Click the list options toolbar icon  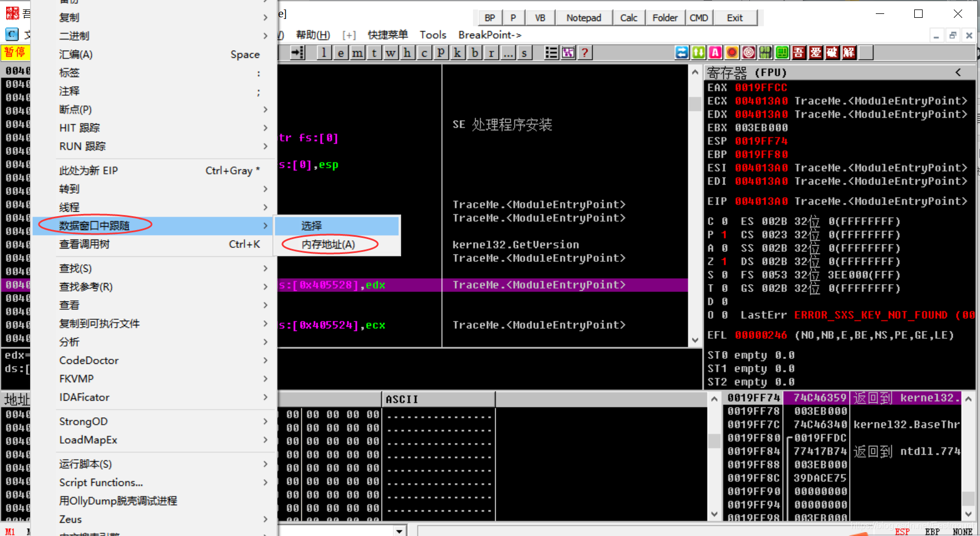[551, 53]
